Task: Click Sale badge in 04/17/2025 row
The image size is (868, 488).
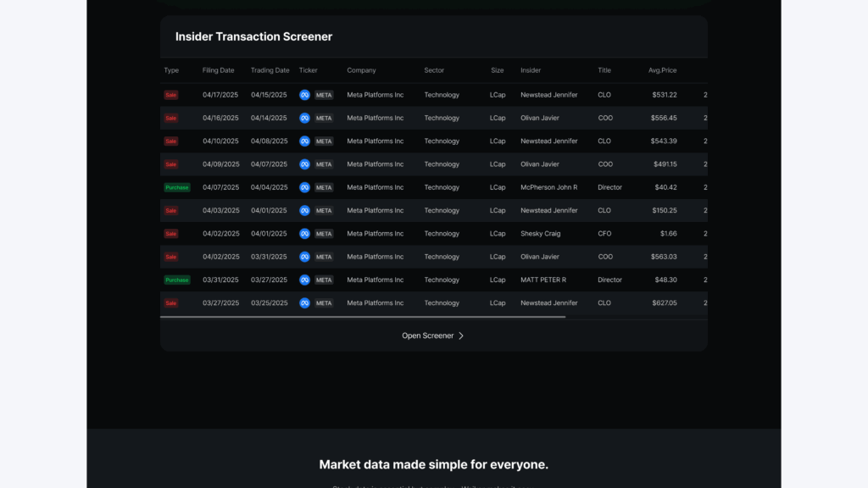Action: point(171,95)
